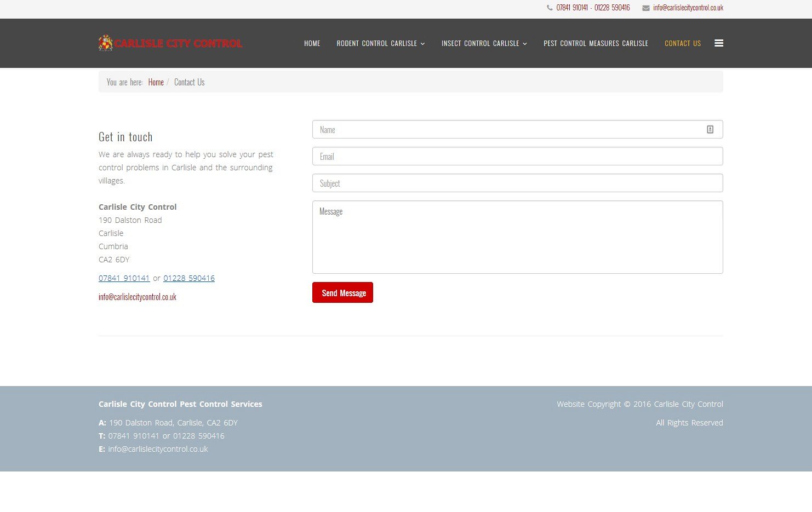Select Contact Us in navigation bar
This screenshot has height=512, width=812.
682,43
